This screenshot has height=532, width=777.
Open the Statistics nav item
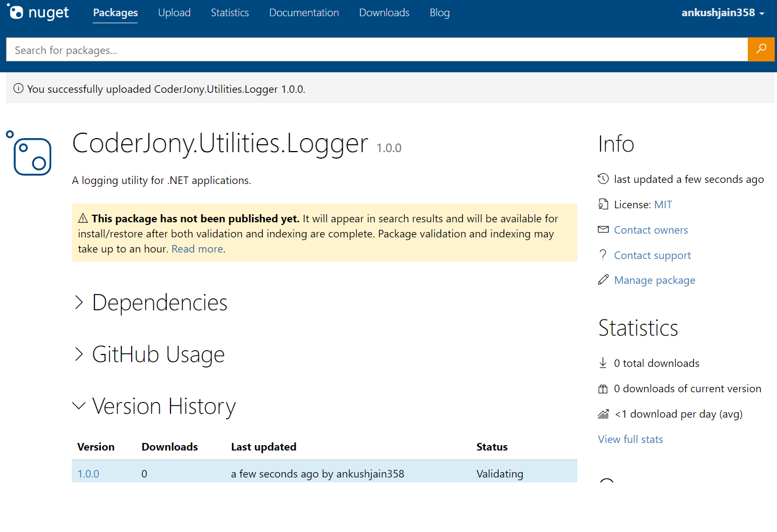coord(230,12)
